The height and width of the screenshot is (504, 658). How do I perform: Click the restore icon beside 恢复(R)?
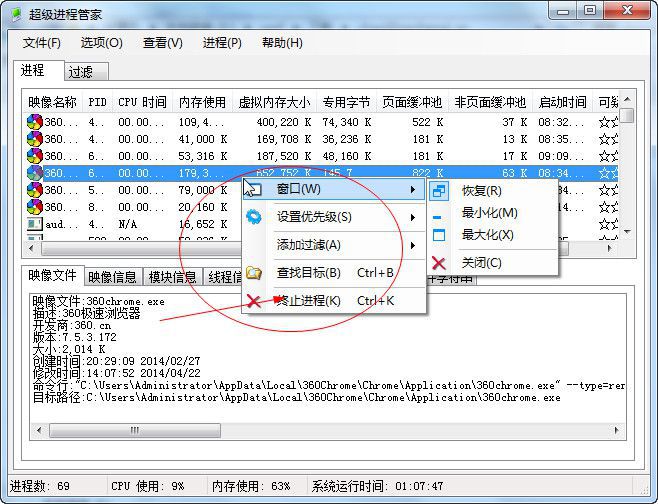coord(439,191)
